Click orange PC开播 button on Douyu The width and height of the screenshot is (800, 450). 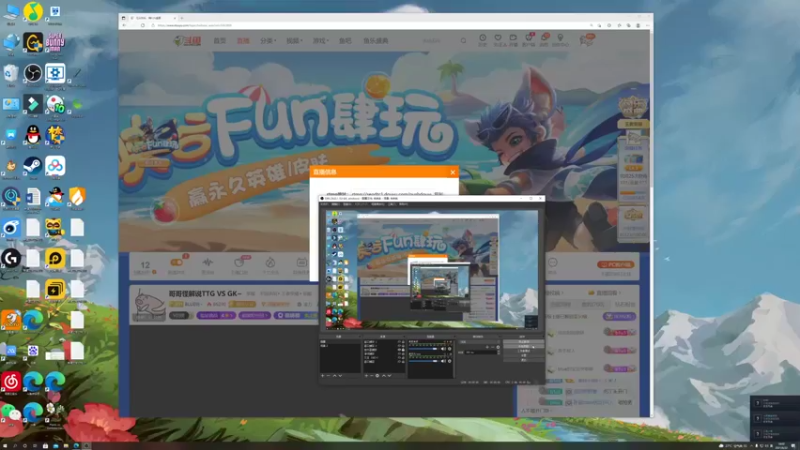coord(615,264)
